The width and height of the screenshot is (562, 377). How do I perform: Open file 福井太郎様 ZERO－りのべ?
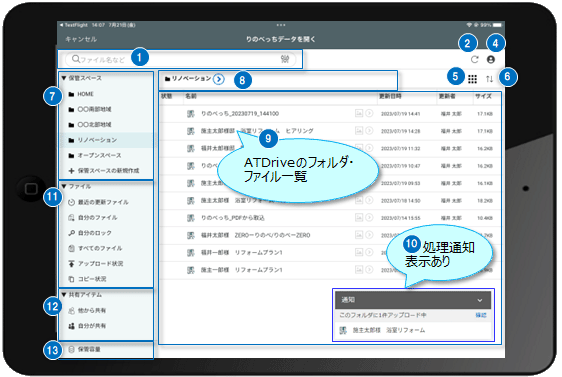click(256, 235)
